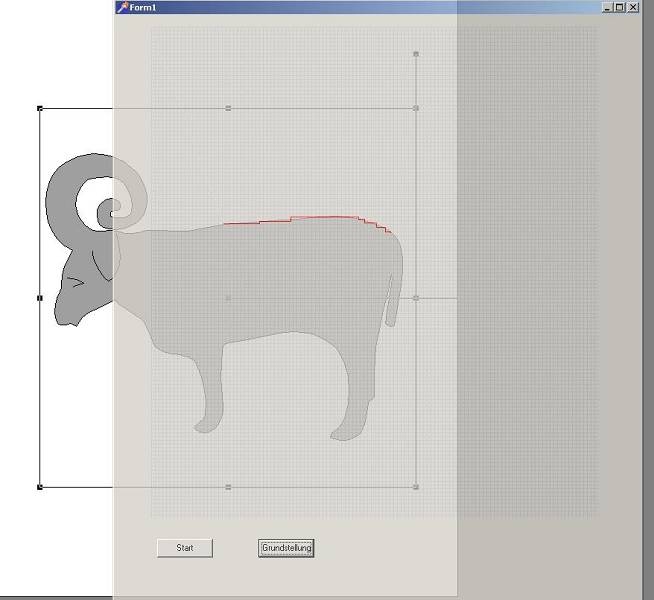Image resolution: width=654 pixels, height=600 pixels.
Task: Click the top-right selection handle of the ram image
Action: click(x=416, y=108)
